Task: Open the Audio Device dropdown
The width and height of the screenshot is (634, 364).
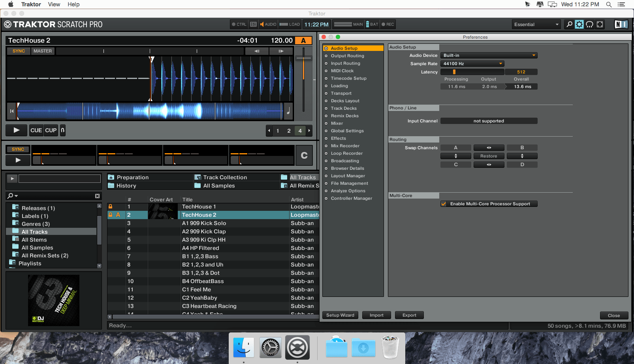Action: click(x=489, y=55)
